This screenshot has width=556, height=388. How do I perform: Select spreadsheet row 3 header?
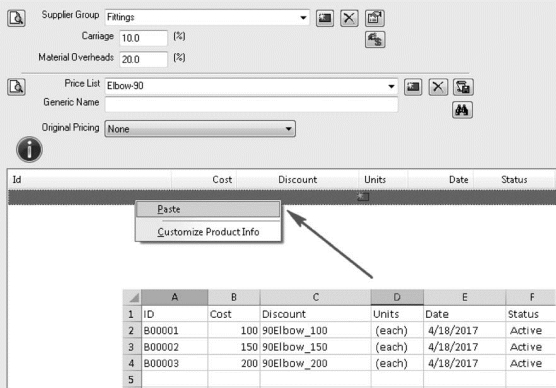[x=132, y=347]
